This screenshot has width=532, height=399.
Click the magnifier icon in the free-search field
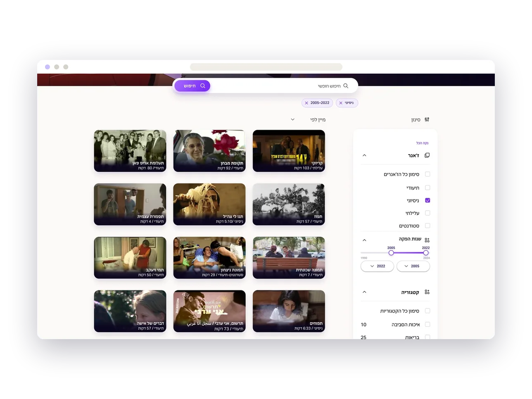[346, 86]
